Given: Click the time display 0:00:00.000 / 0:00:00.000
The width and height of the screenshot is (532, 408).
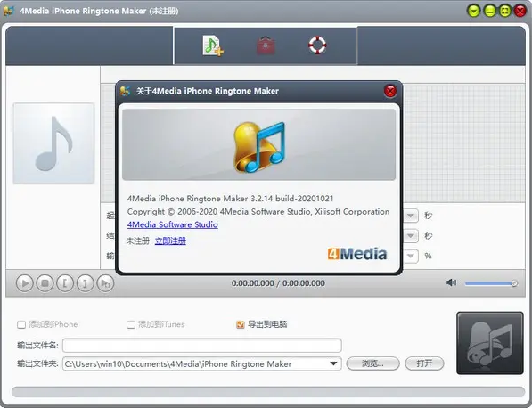Looking at the screenshot, I should pos(278,283).
